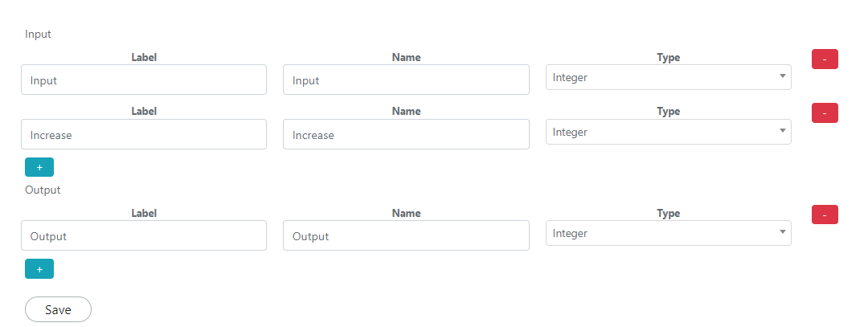Click the Type header above Increase row
The image size is (868, 327).
point(668,111)
